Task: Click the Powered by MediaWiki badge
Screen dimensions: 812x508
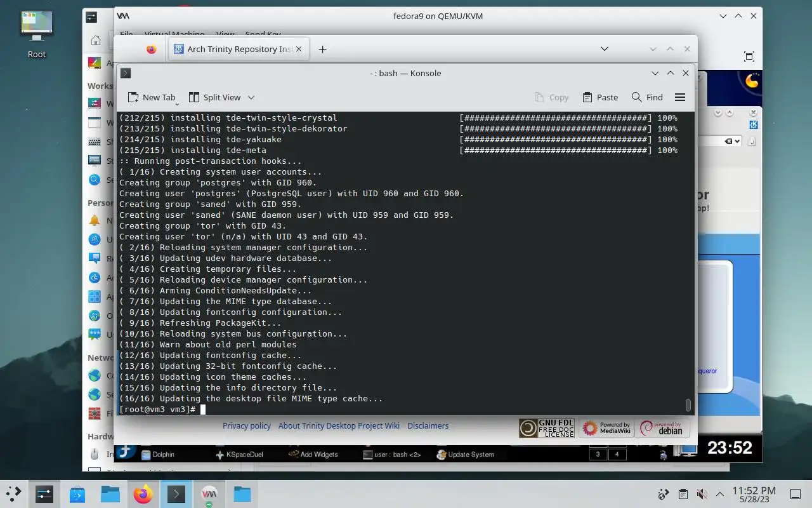Action: pos(606,428)
